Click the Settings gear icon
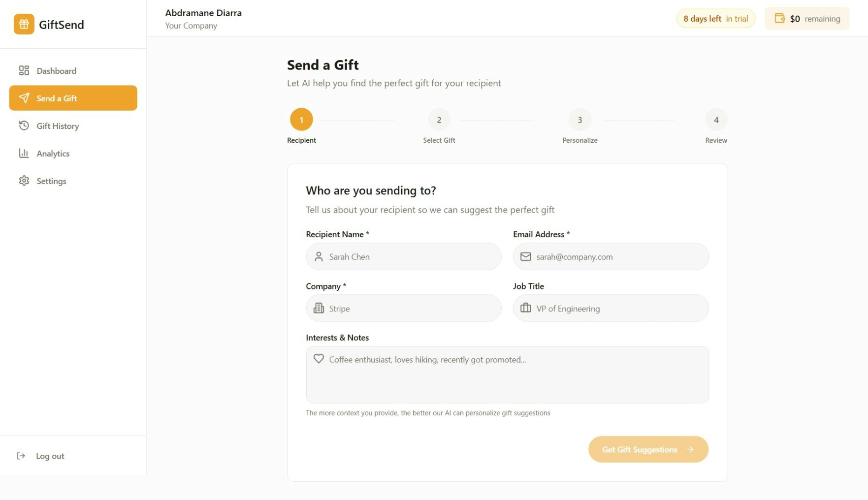The width and height of the screenshot is (868, 500). (x=24, y=181)
